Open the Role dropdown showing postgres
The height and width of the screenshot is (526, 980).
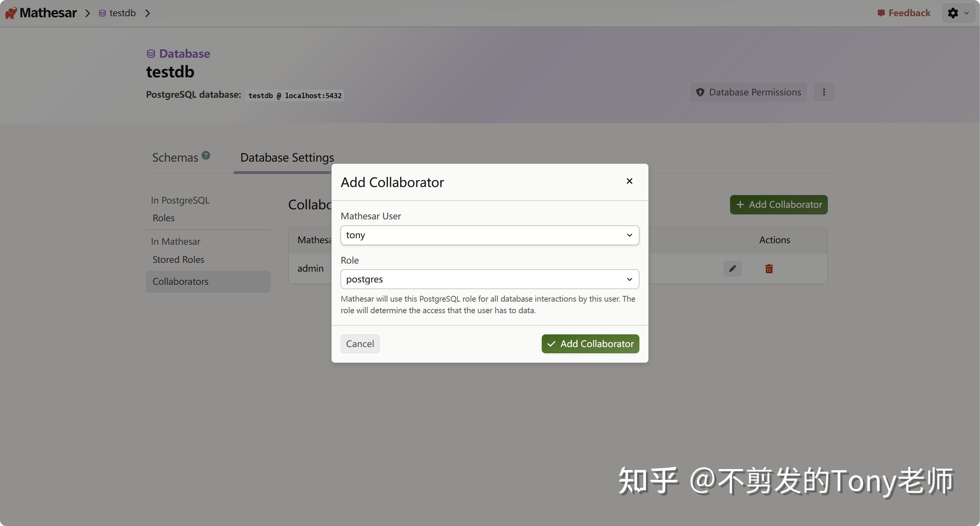click(x=489, y=279)
